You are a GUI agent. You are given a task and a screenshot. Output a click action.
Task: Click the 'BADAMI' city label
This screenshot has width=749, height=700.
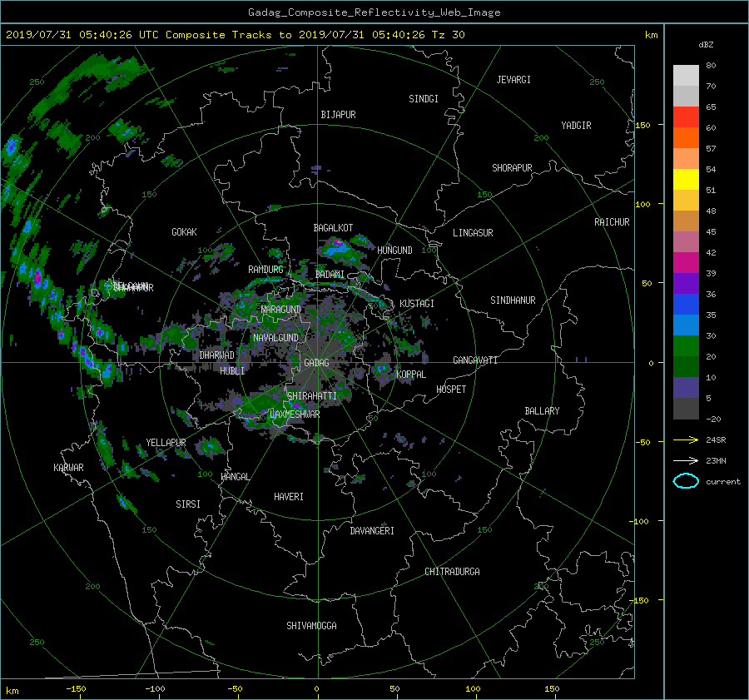tap(330, 275)
